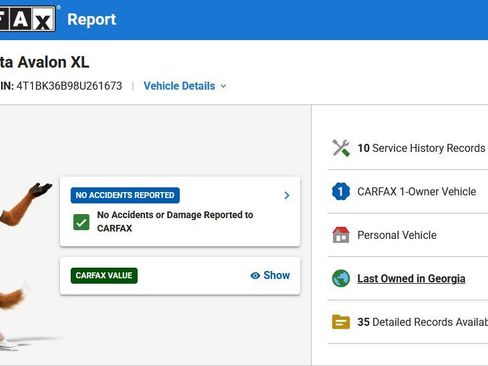Image resolution: width=488 pixels, height=366 pixels.
Task: Click 35 Detailed Records Available text
Action: [422, 322]
